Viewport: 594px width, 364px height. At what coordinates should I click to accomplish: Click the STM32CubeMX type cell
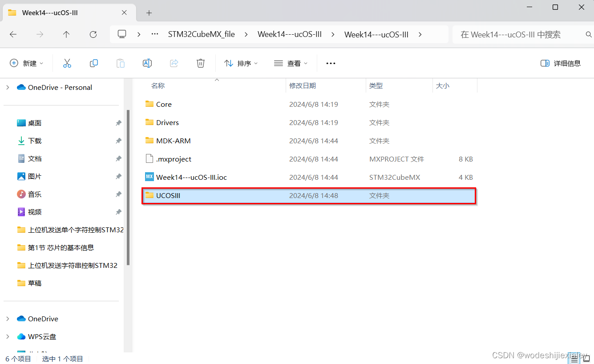(x=395, y=177)
